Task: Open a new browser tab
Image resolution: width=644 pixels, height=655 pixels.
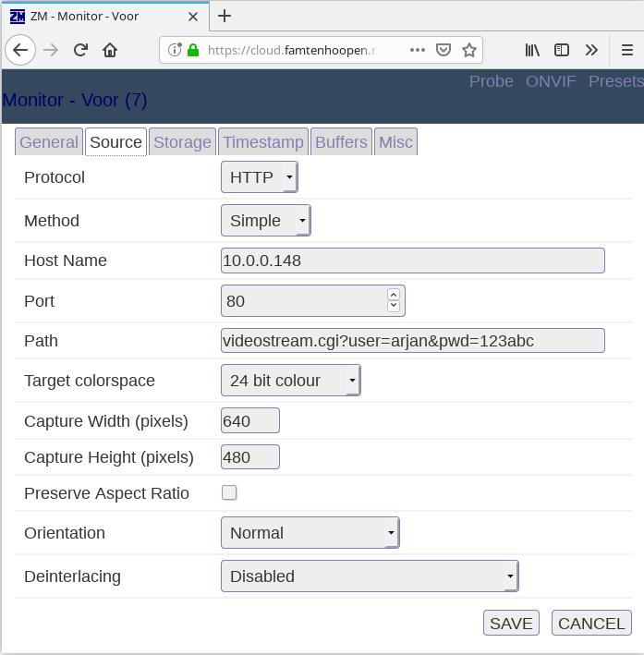Action: click(225, 16)
